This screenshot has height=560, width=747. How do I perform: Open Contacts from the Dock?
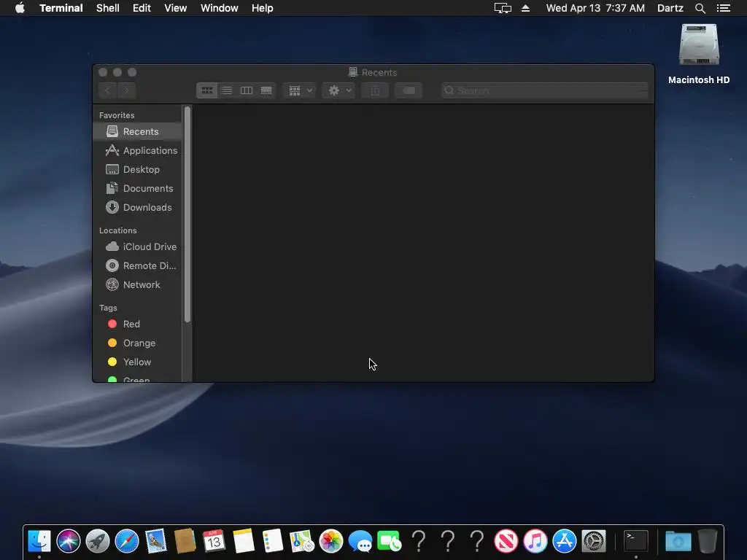[x=185, y=541]
